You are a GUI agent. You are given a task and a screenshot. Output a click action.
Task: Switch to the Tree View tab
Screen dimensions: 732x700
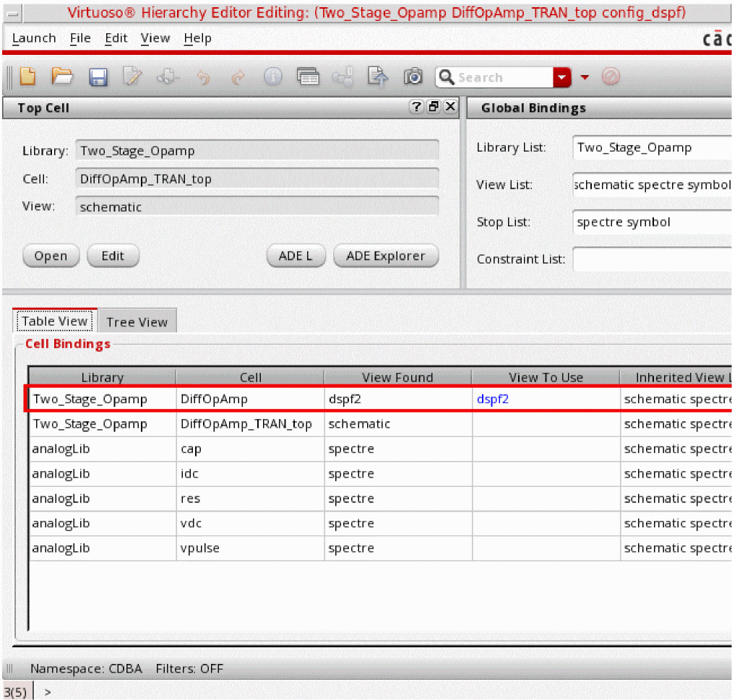point(137,322)
